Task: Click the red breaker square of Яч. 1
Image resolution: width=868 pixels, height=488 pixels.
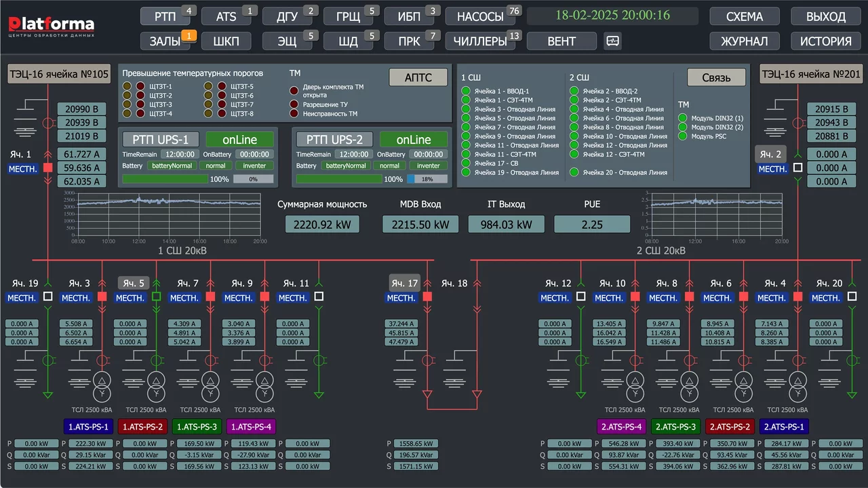Action: click(x=47, y=168)
